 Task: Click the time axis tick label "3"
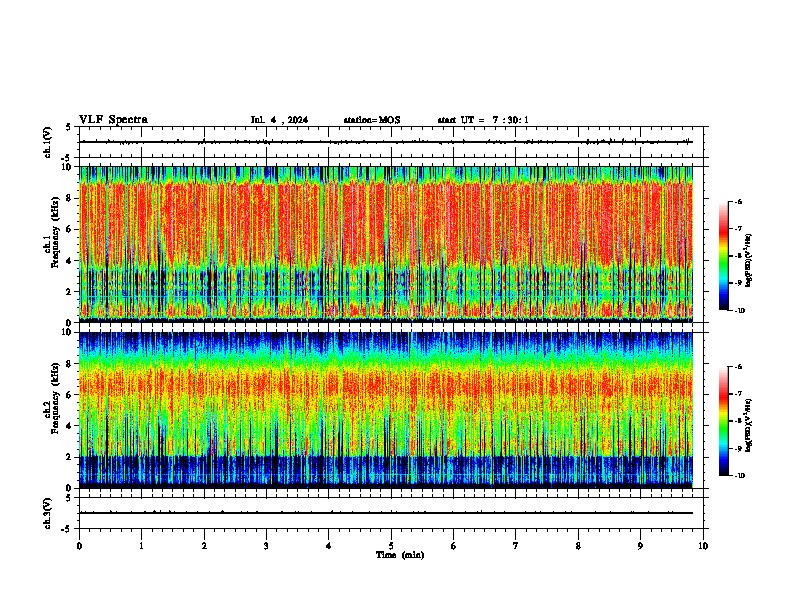tap(266, 546)
